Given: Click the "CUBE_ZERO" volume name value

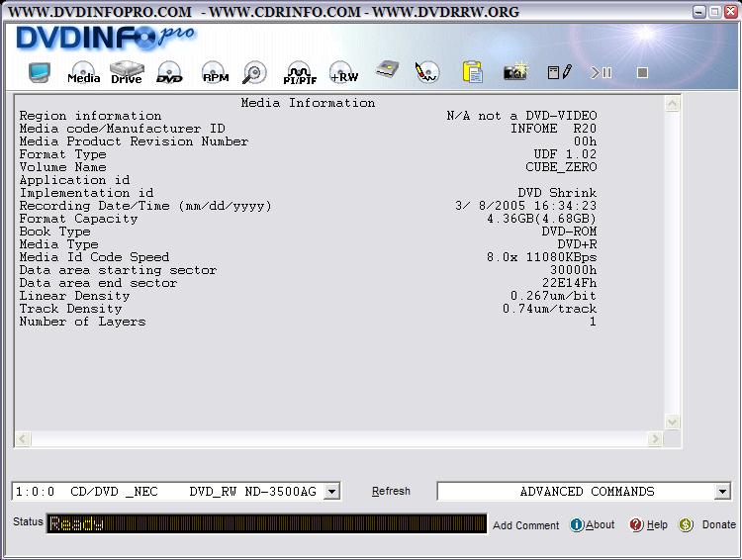Looking at the screenshot, I should (x=561, y=167).
